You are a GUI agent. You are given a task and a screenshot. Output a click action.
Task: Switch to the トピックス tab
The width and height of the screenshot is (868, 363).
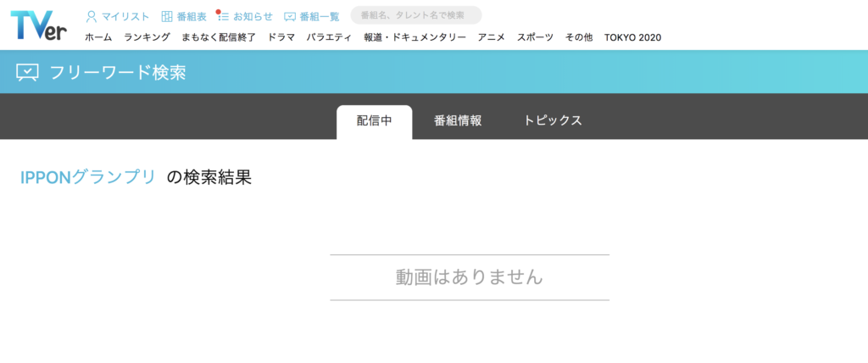(553, 120)
